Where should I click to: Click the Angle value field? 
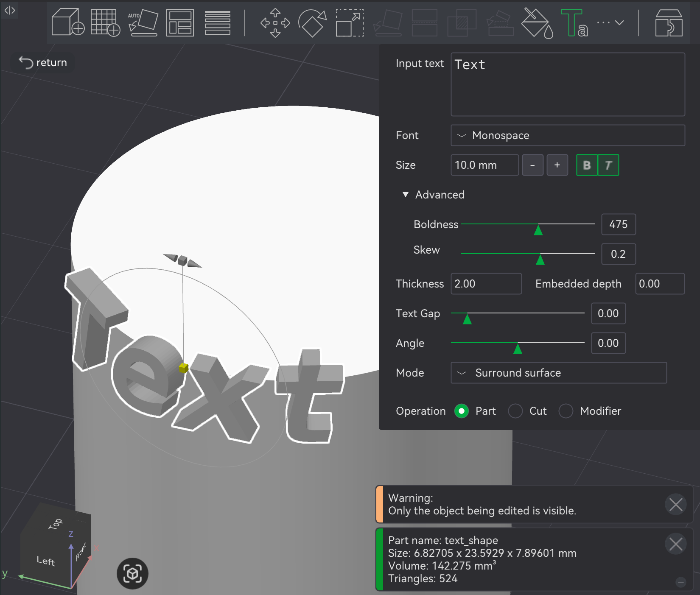pos(608,343)
